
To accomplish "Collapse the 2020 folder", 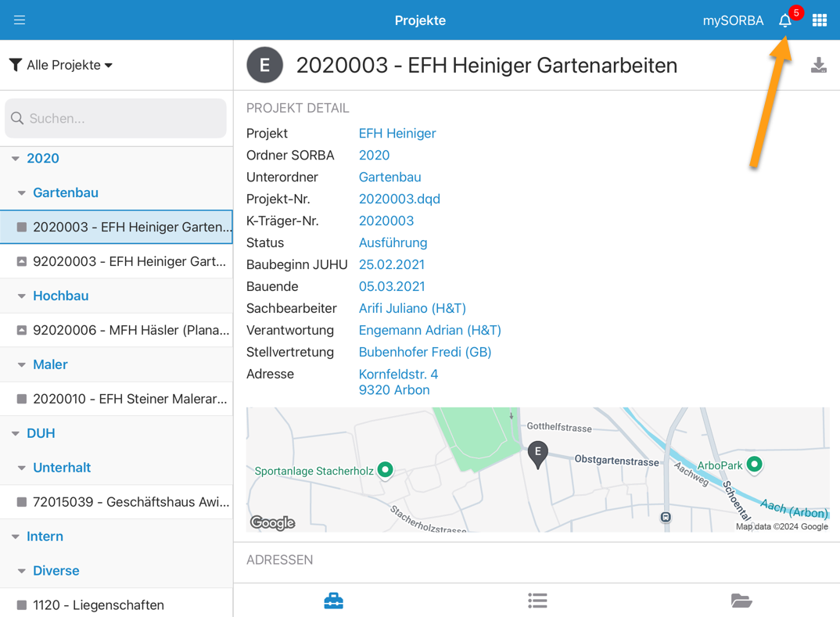I will [x=16, y=159].
